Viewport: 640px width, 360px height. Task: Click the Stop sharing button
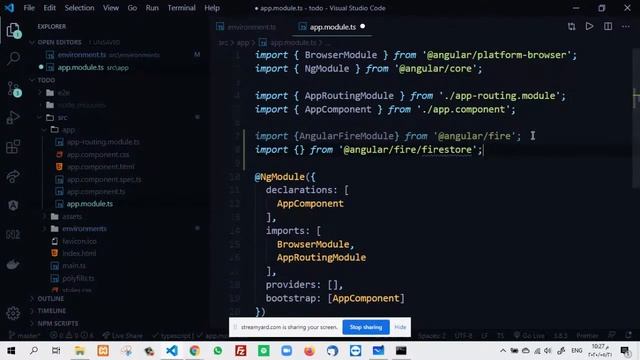366,327
